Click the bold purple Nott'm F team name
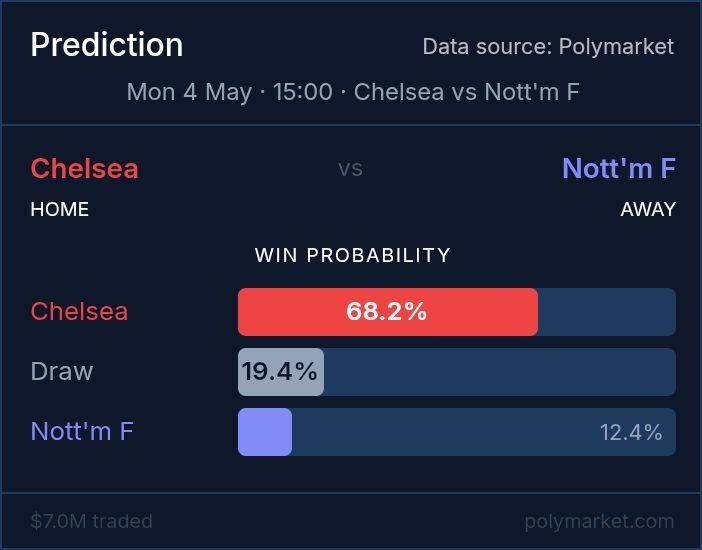The width and height of the screenshot is (702, 550). point(619,168)
